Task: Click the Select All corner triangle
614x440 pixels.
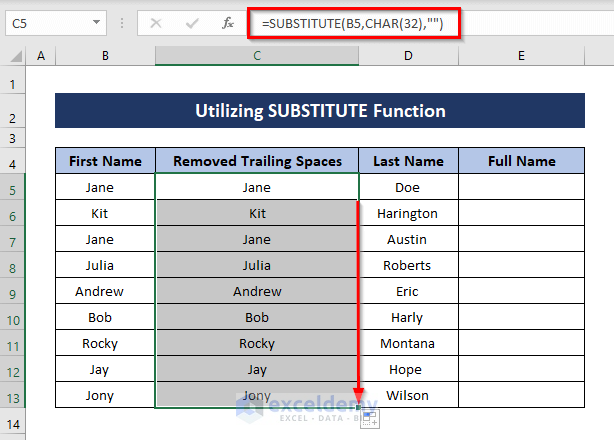Action: 16,57
